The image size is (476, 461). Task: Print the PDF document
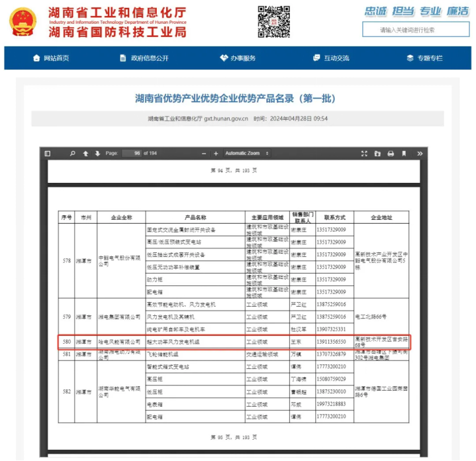coord(391,154)
